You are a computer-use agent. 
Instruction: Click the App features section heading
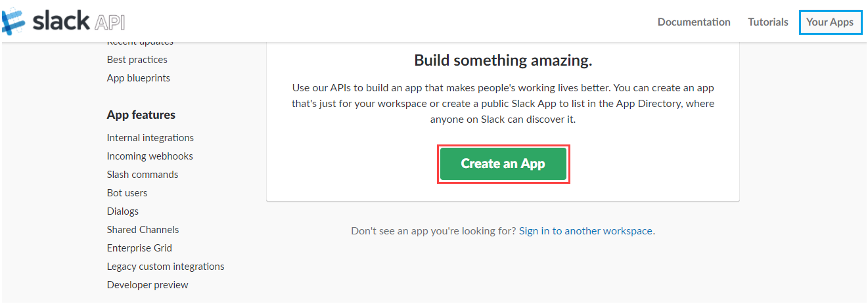[141, 115]
